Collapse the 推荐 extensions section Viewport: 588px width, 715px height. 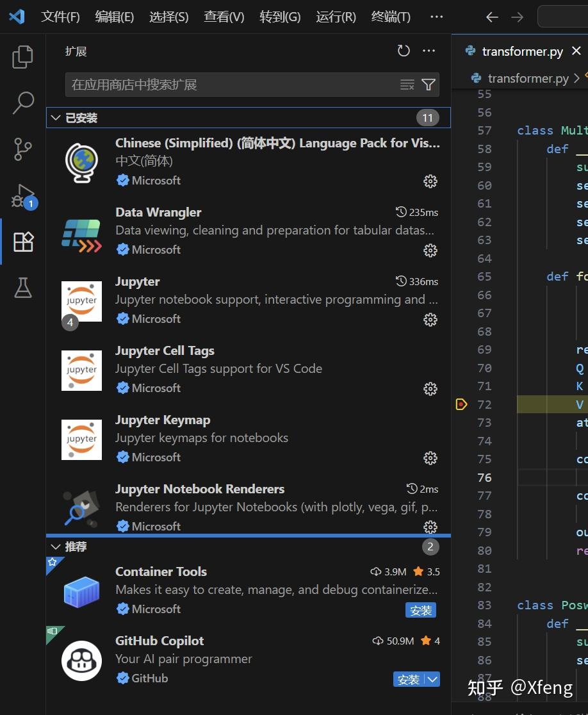(56, 547)
